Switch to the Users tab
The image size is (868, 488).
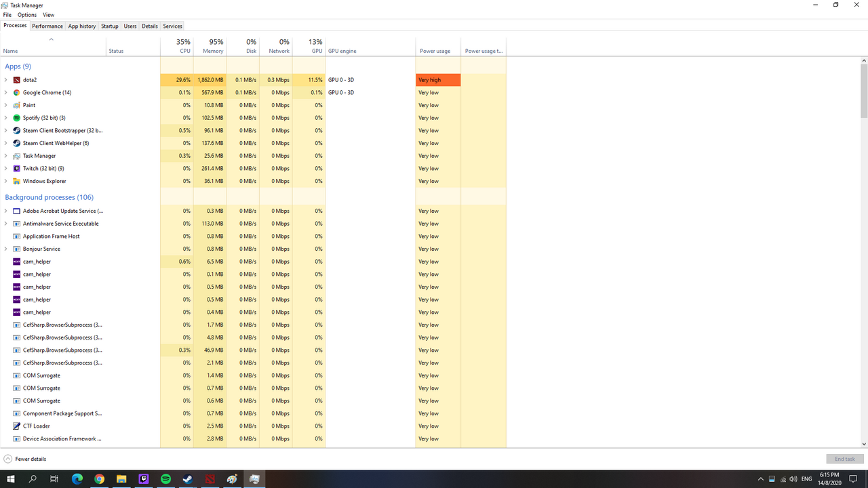point(130,26)
